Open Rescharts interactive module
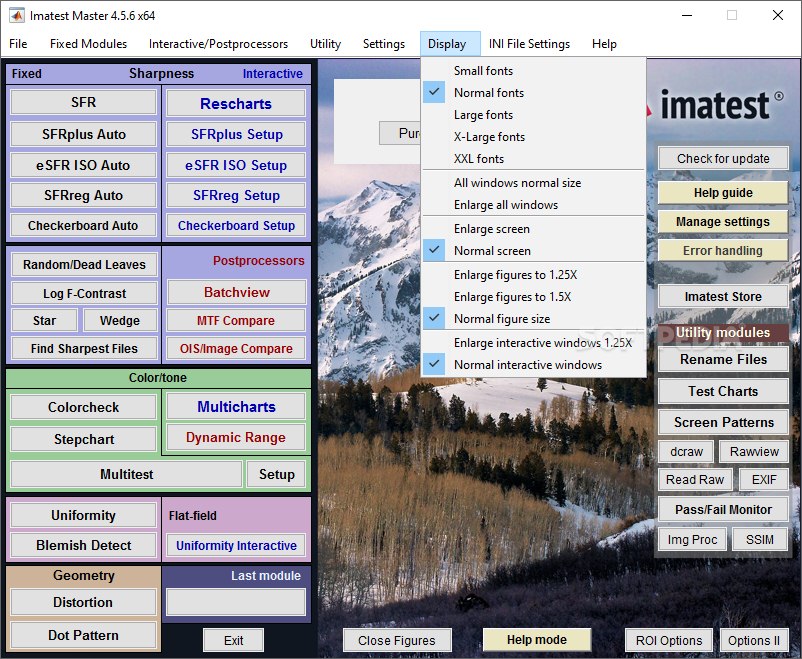Image resolution: width=802 pixels, height=659 pixels. point(236,103)
